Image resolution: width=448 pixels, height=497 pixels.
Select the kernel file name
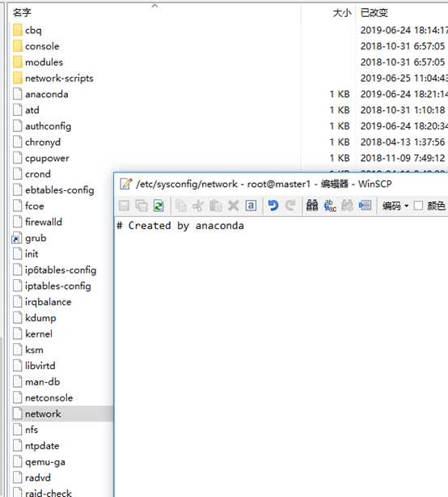click(39, 333)
